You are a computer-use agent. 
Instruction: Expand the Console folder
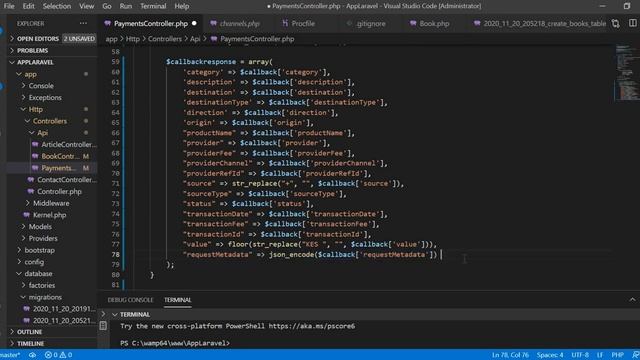point(23,86)
